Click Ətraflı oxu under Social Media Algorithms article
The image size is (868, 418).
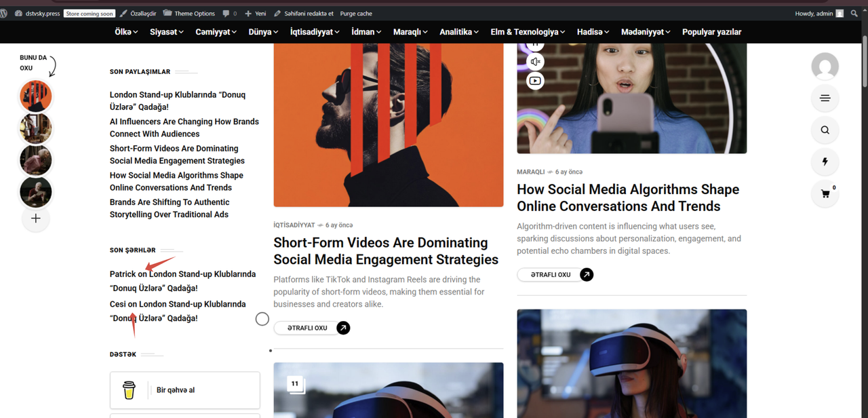[551, 275]
